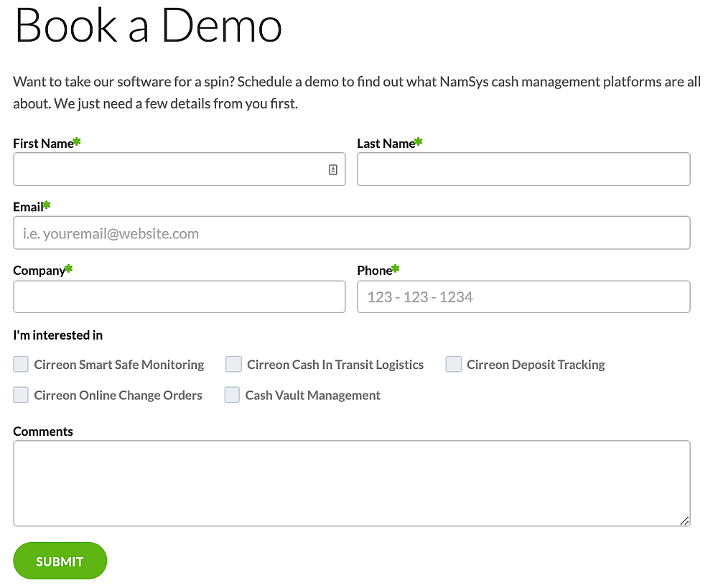Click the First Name label
The width and height of the screenshot is (718, 588).
44,144
